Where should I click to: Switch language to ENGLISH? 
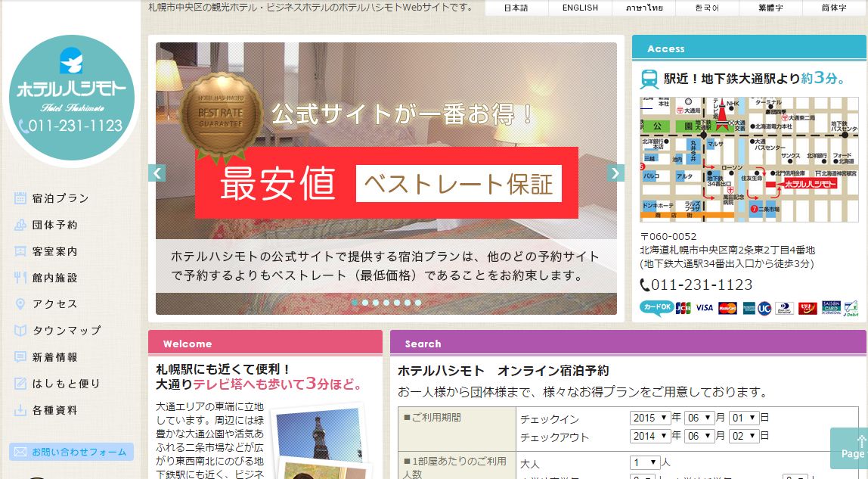[x=580, y=8]
